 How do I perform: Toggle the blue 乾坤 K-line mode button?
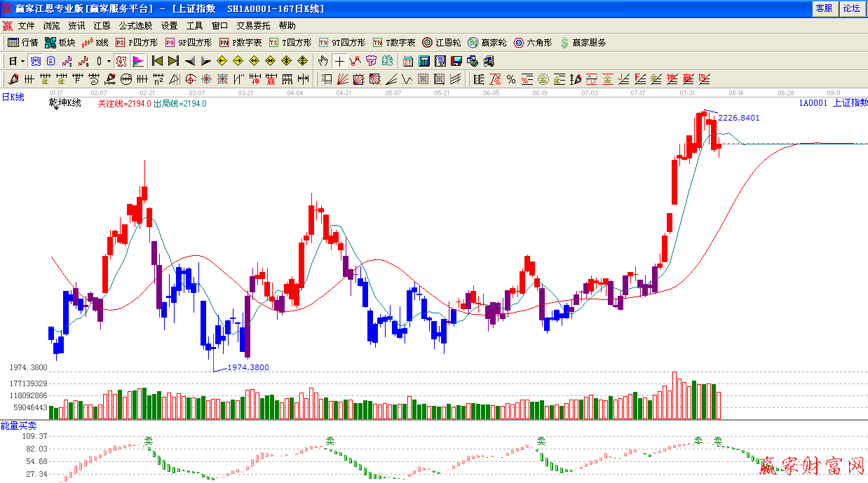(35, 61)
